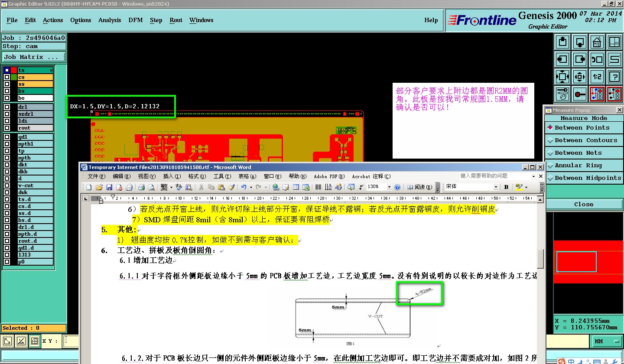Screen dimensions: 624x364
Task: Toggle the rout layer checkbox
Action: [x=7, y=128]
